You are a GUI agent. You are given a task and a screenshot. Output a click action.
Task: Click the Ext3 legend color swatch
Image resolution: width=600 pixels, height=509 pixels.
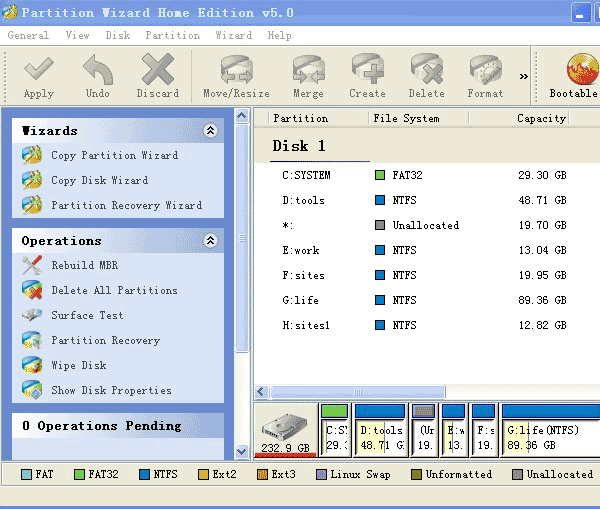pos(262,475)
